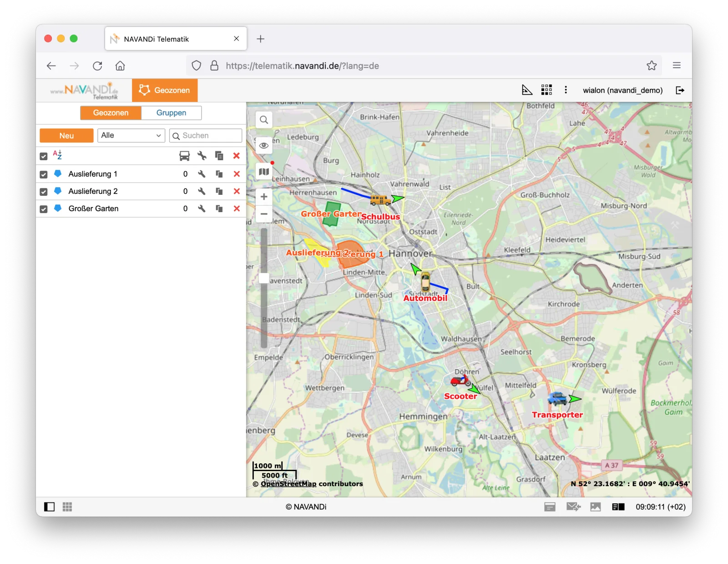Viewport: 728px width, 564px height.
Task: Switch to the Geozonen tab
Action: pyautogui.click(x=111, y=113)
